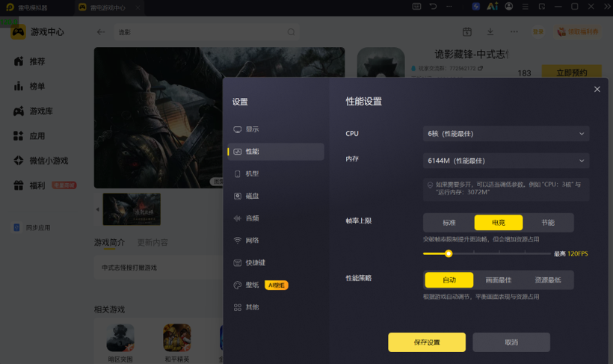The image size is (613, 364).
Task: Click 同步应用 sync apps item
Action: point(32,227)
